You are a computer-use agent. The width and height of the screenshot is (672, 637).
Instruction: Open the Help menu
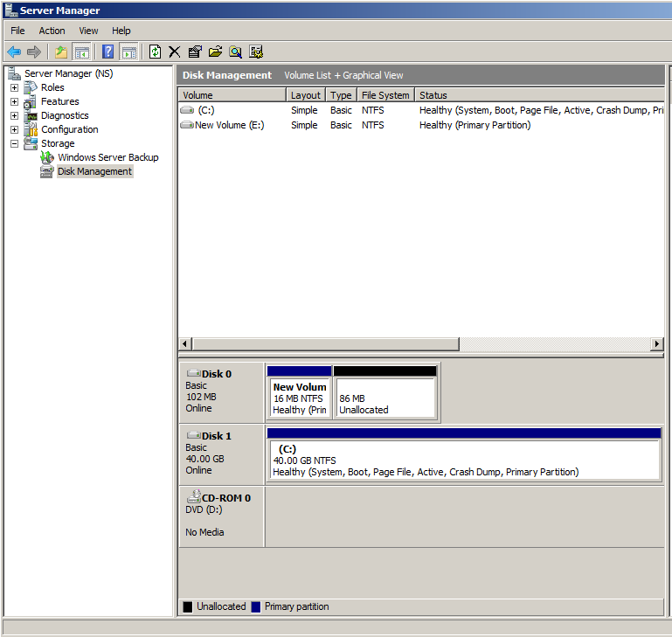tap(121, 31)
